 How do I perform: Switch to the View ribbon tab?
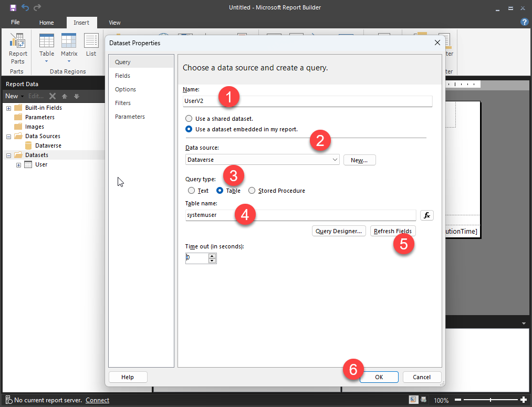click(114, 23)
